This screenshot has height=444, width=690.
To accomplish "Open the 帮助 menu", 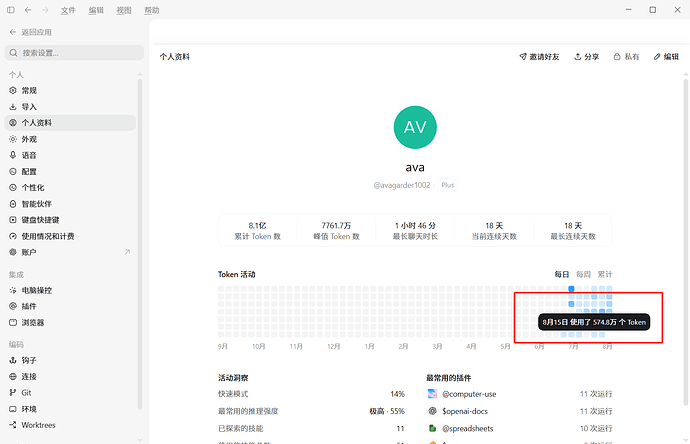I will point(152,10).
